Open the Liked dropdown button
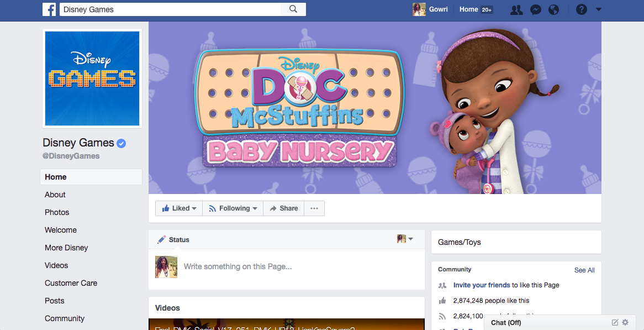This screenshot has width=644, height=330. [x=179, y=208]
